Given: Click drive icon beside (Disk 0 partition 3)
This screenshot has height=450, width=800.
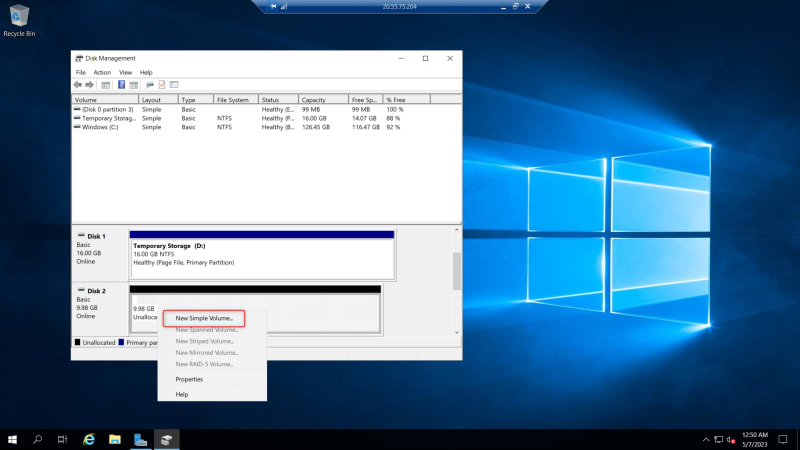Looking at the screenshot, I should click(x=77, y=109).
